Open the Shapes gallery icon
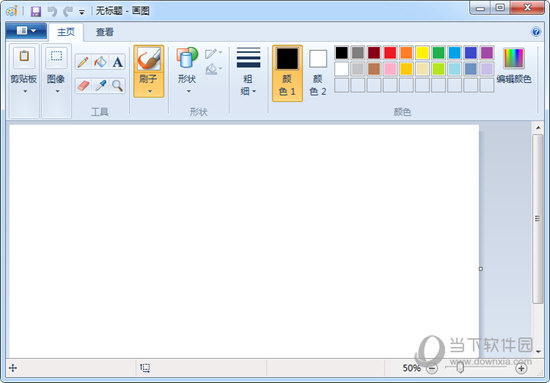 187,58
